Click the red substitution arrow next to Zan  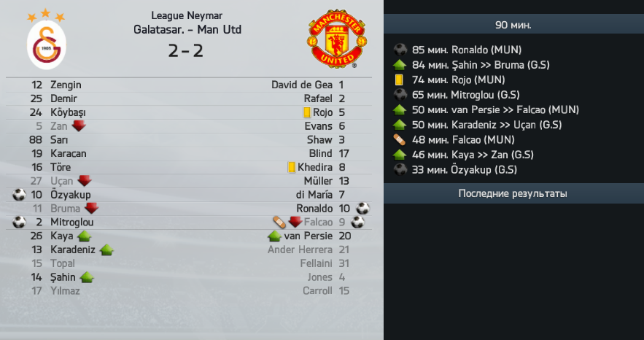[x=79, y=125]
